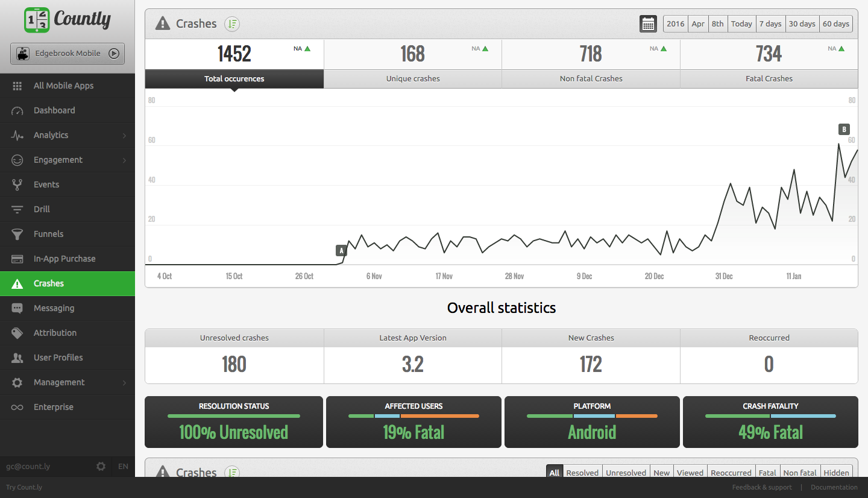868x498 pixels.
Task: Open the Documentation link
Action: [x=834, y=487]
